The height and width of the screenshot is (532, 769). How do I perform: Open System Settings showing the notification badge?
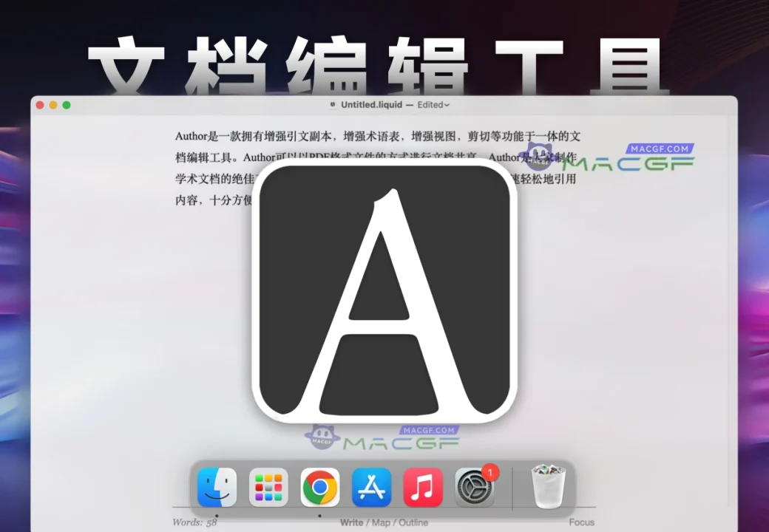click(x=474, y=488)
